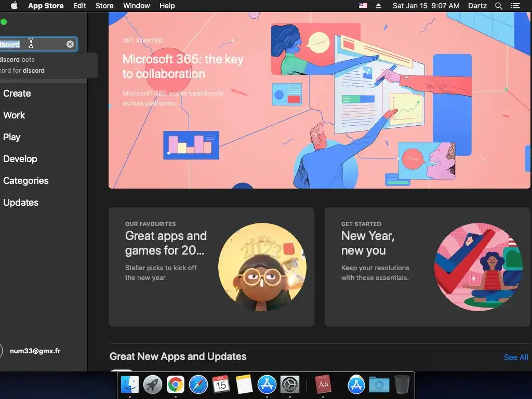Open Notes from the Dock
Viewport: 532px width, 399px height.
coord(244,384)
